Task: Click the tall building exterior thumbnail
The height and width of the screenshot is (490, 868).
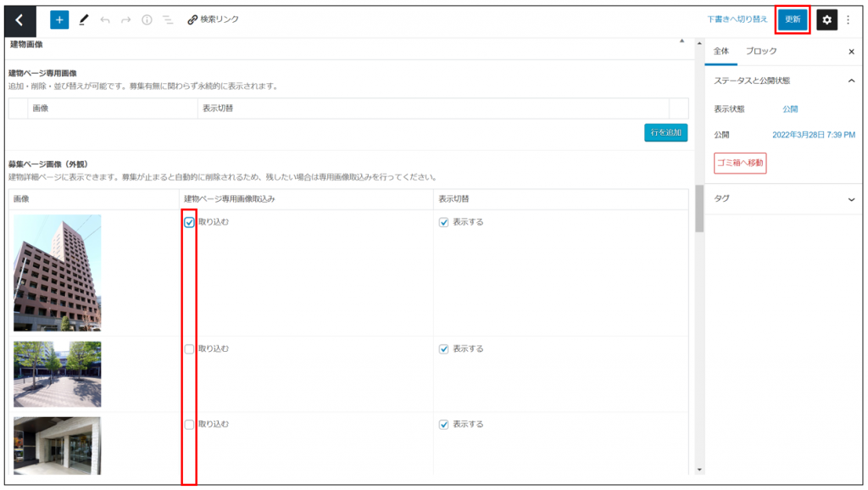Action: pos(58,272)
